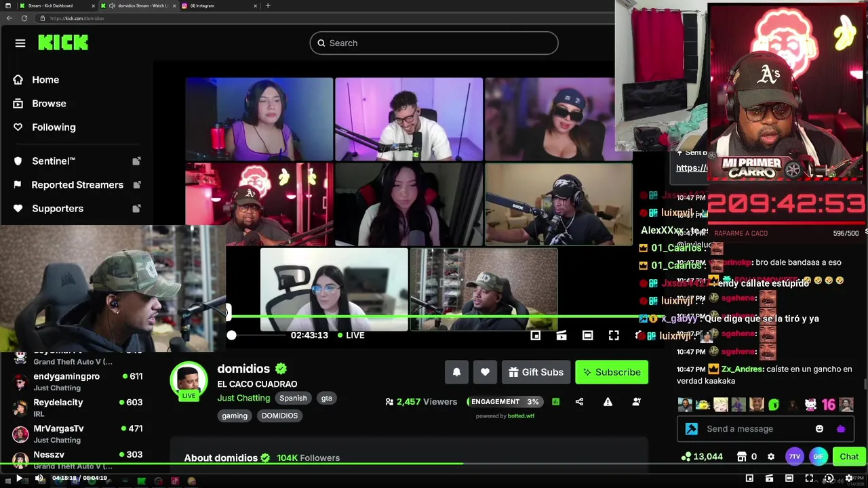The height and width of the screenshot is (488, 868).
Task: Click the GIF button in chat
Action: [818, 457]
